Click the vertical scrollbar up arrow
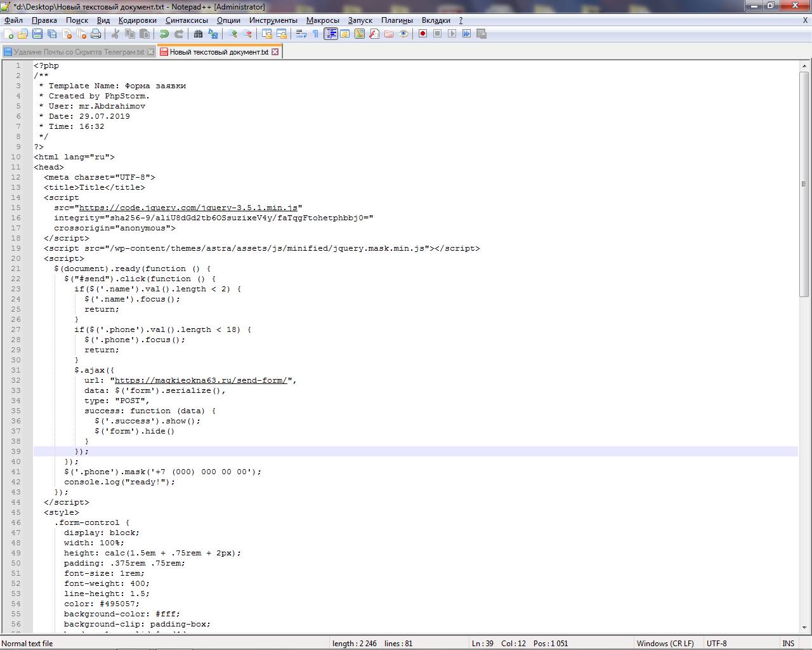This screenshot has width=812, height=650. (804, 66)
